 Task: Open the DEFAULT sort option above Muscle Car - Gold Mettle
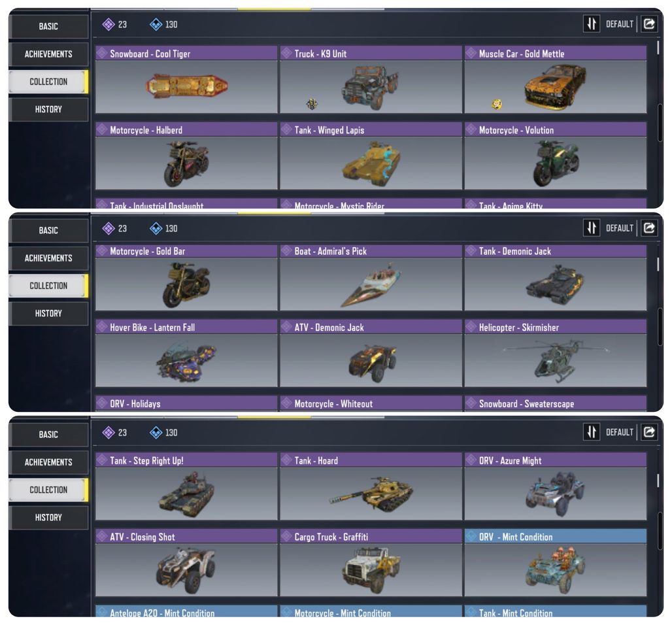coord(619,24)
